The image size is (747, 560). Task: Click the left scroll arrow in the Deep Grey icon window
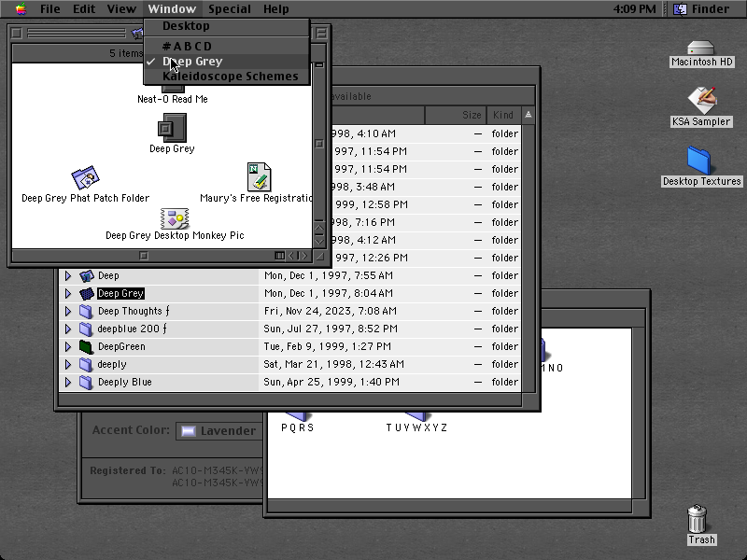[x=291, y=256]
